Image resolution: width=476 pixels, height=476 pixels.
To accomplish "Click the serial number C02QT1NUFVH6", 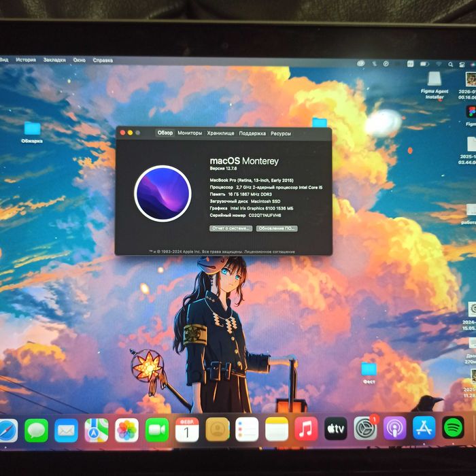I will tap(265, 216).
